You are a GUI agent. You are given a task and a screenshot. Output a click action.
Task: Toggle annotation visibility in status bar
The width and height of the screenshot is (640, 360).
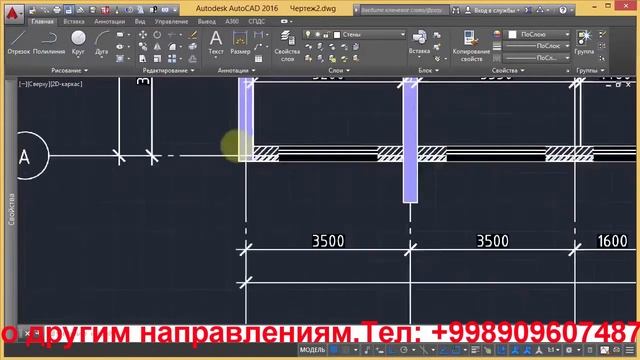(x=515, y=350)
